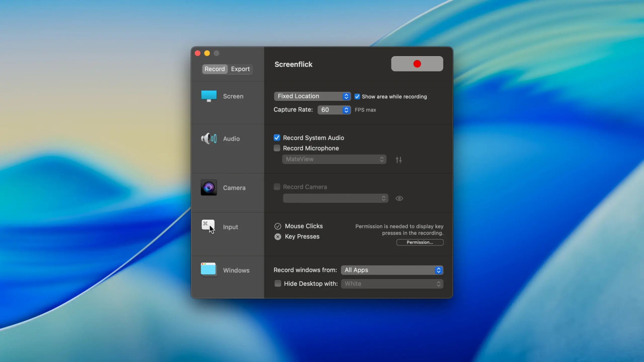The width and height of the screenshot is (644, 362).
Task: Check Hide Desktop with option
Action: tap(278, 284)
